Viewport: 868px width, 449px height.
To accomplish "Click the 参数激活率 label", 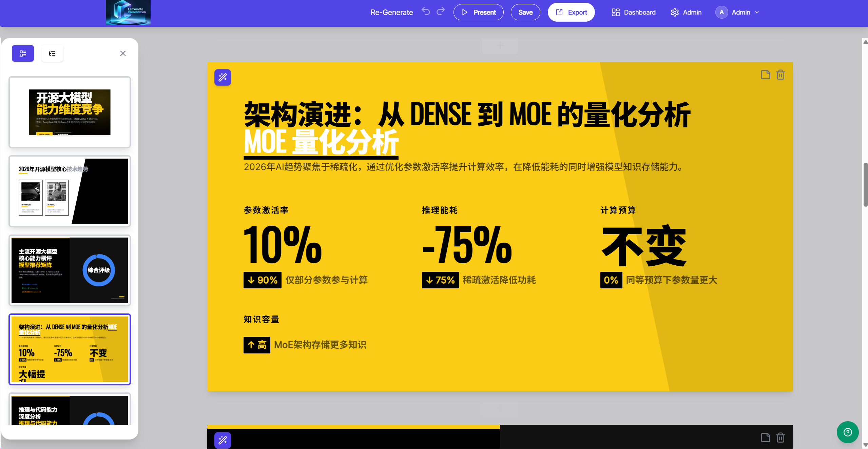I will pos(266,210).
